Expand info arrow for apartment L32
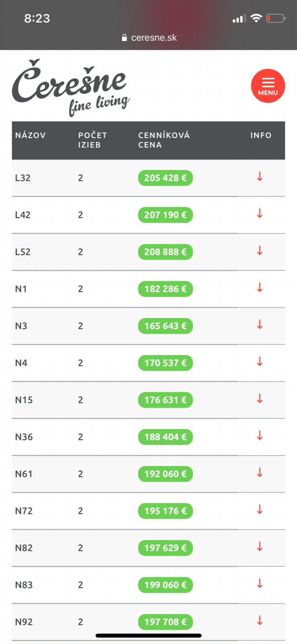Image resolution: width=297 pixels, height=644 pixels. point(260,177)
